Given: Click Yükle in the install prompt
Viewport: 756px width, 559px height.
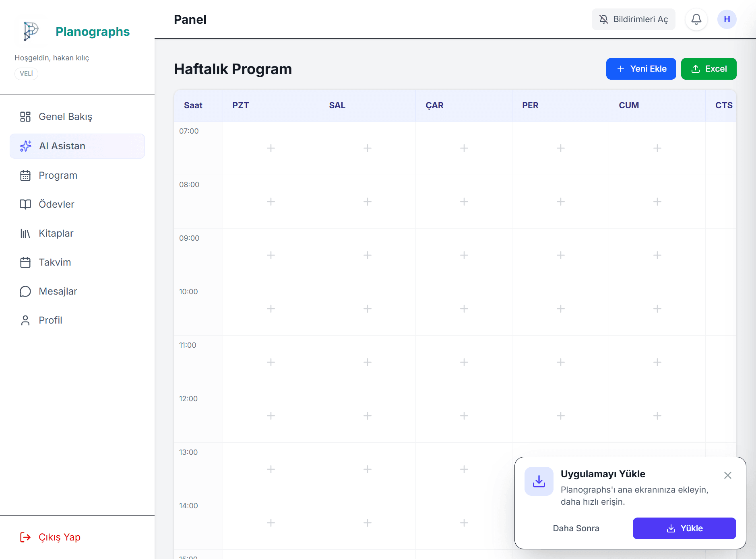Looking at the screenshot, I should click(x=684, y=528).
